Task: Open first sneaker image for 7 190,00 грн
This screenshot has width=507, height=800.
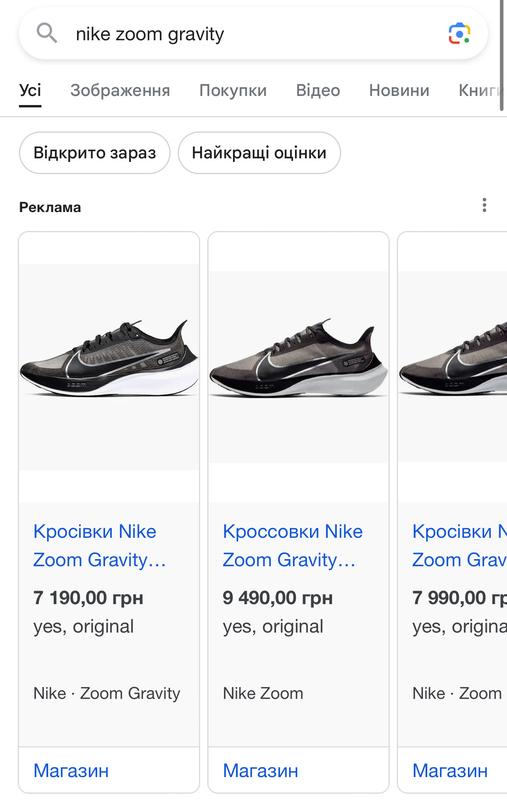Action: pos(109,366)
